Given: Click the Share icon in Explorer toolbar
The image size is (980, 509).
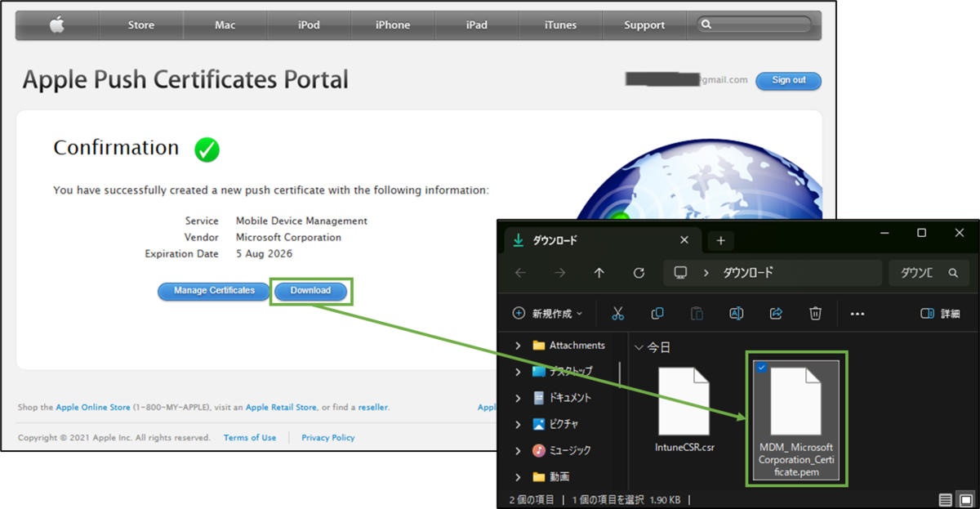Looking at the screenshot, I should point(776,314).
